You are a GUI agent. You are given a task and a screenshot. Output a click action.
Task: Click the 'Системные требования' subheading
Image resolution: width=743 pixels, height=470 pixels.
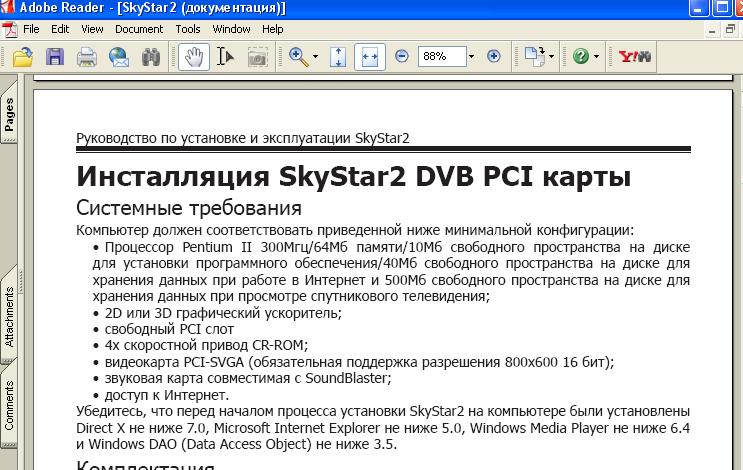[x=189, y=208]
